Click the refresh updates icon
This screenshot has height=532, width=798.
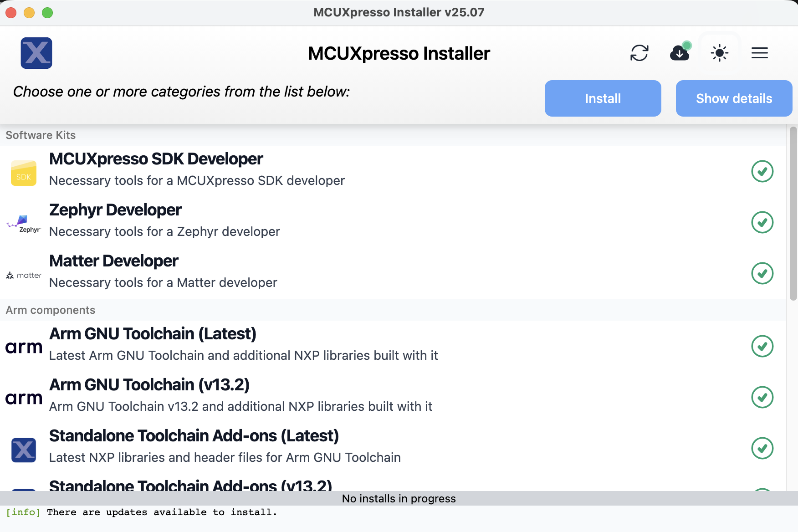tap(639, 53)
